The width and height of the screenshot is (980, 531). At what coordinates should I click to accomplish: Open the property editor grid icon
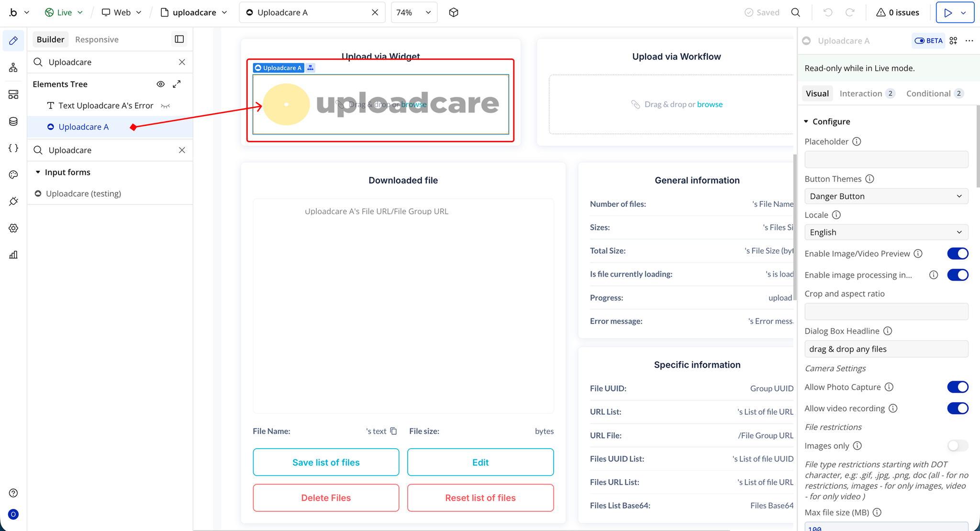click(x=953, y=41)
